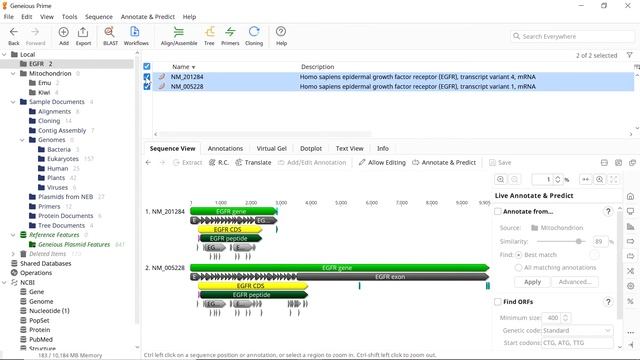This screenshot has height=360, width=640.
Task: Open the Annotate & Predict menu
Action: coord(148,17)
